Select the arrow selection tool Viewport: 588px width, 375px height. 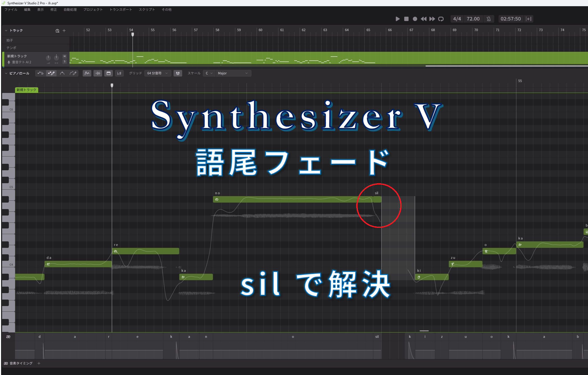pyautogui.click(x=40, y=73)
